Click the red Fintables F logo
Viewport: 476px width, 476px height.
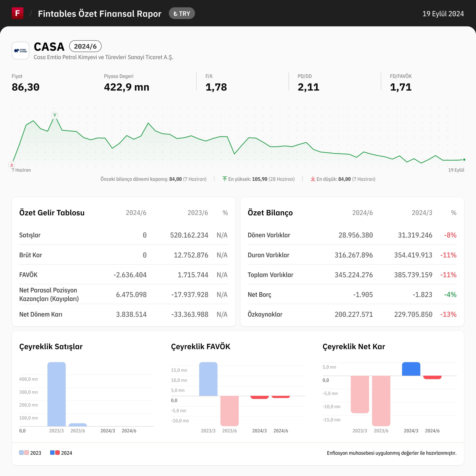pyautogui.click(x=17, y=13)
